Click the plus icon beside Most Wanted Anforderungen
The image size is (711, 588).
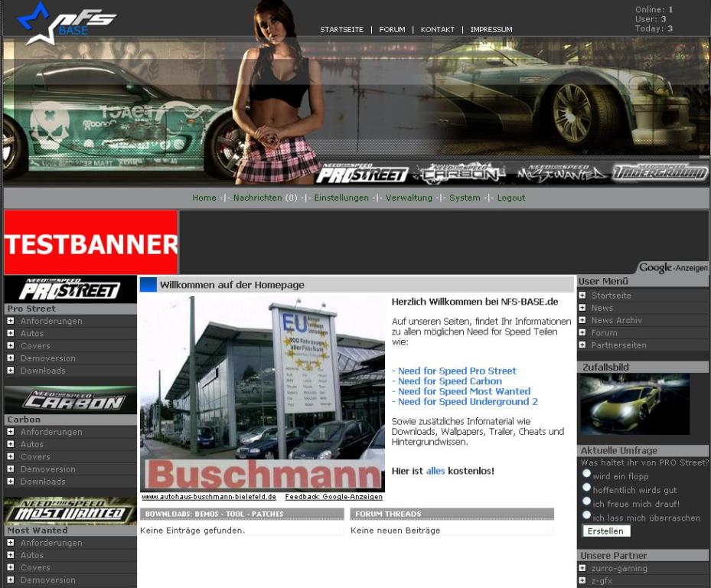[11, 543]
